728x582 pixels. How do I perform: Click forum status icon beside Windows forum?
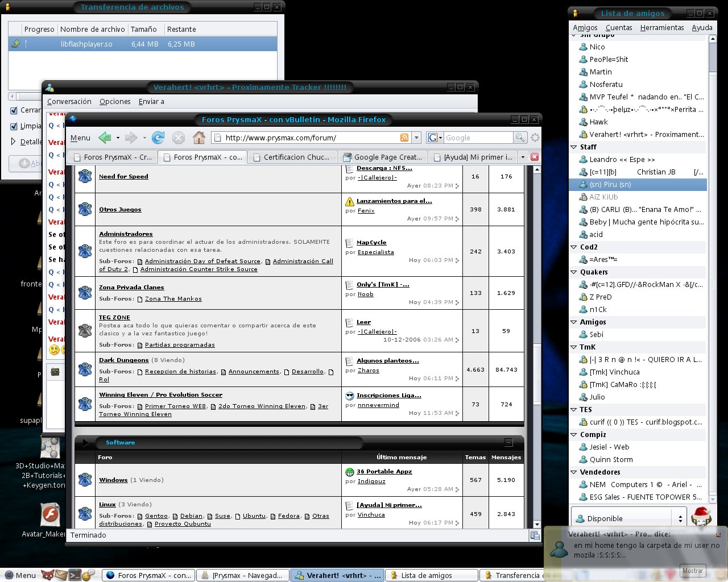85,480
